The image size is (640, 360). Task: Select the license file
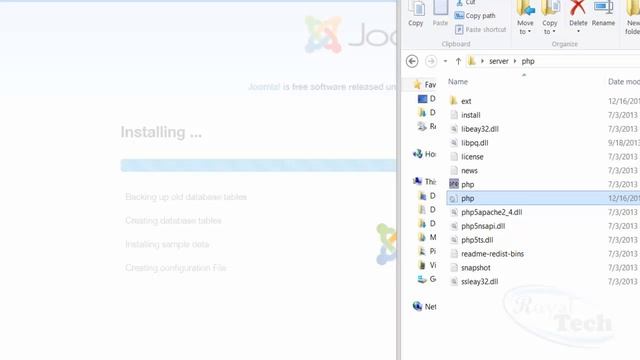[x=472, y=157]
